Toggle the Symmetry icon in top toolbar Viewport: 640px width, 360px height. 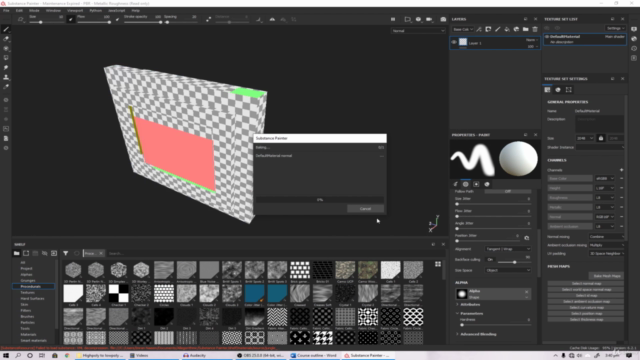[x=272, y=19]
